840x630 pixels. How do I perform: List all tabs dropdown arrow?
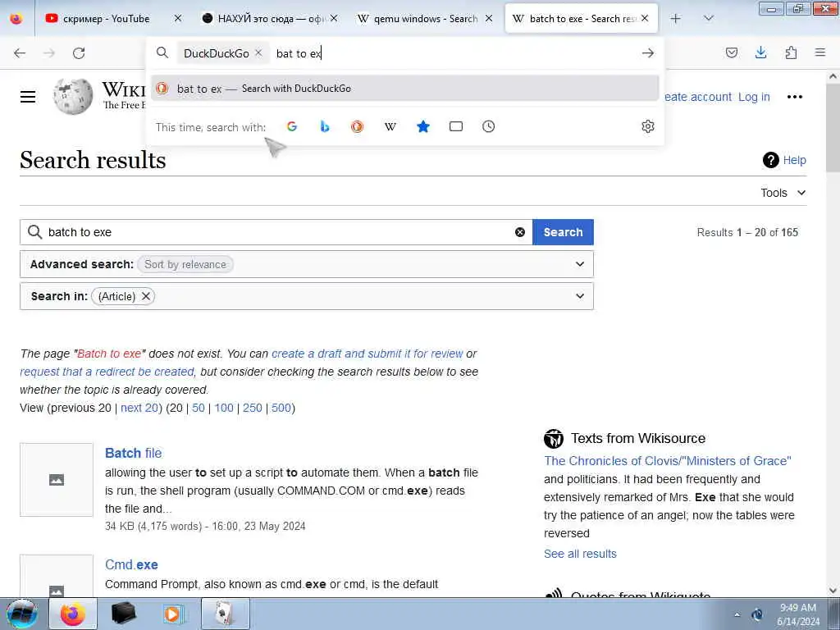pos(708,18)
